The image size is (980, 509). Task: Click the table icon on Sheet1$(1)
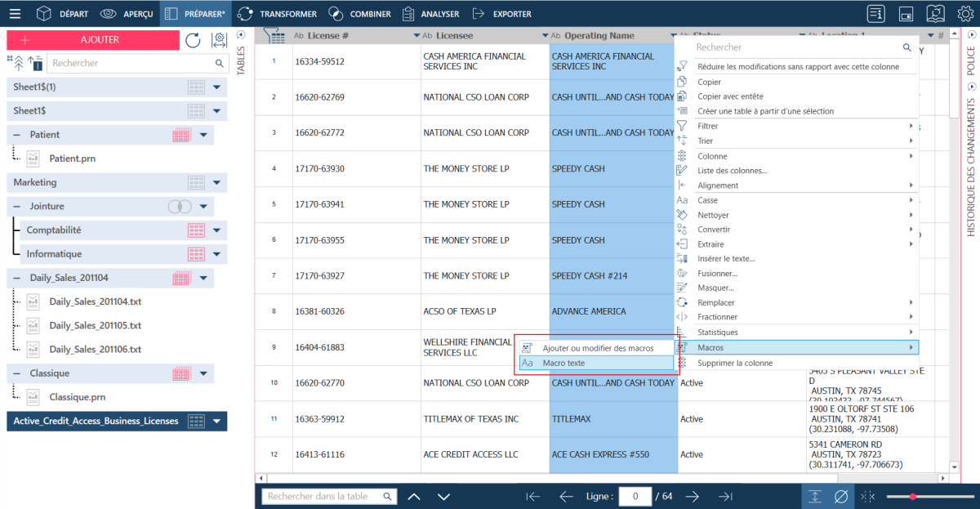pyautogui.click(x=195, y=87)
